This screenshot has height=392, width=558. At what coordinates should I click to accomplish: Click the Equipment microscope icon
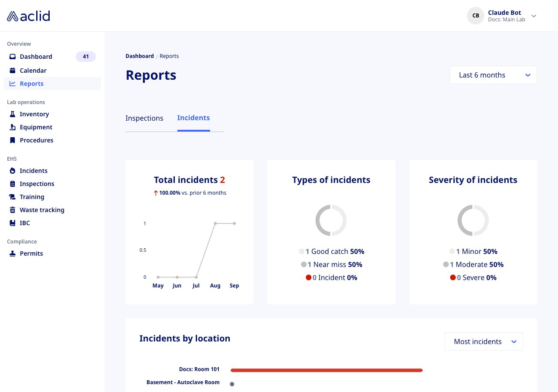[x=13, y=127]
